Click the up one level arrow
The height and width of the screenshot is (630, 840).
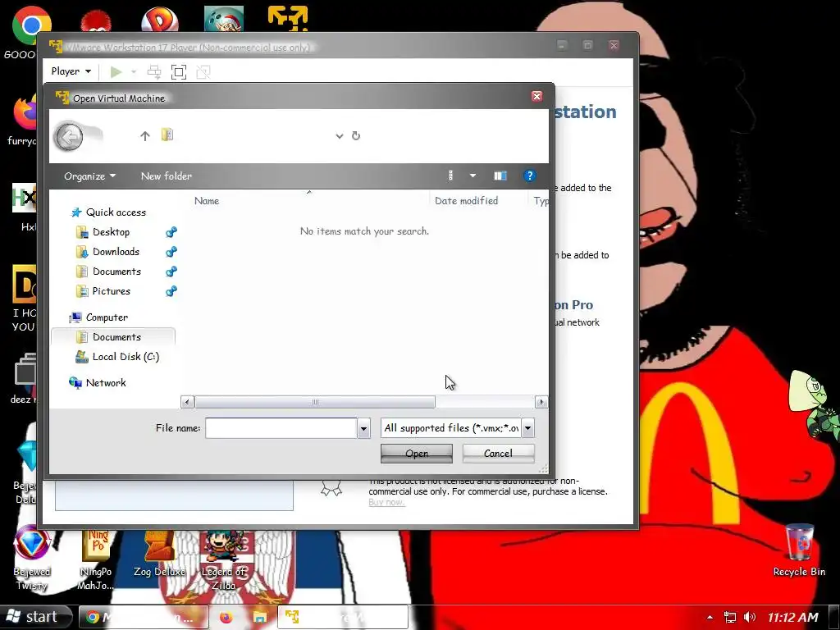click(145, 136)
